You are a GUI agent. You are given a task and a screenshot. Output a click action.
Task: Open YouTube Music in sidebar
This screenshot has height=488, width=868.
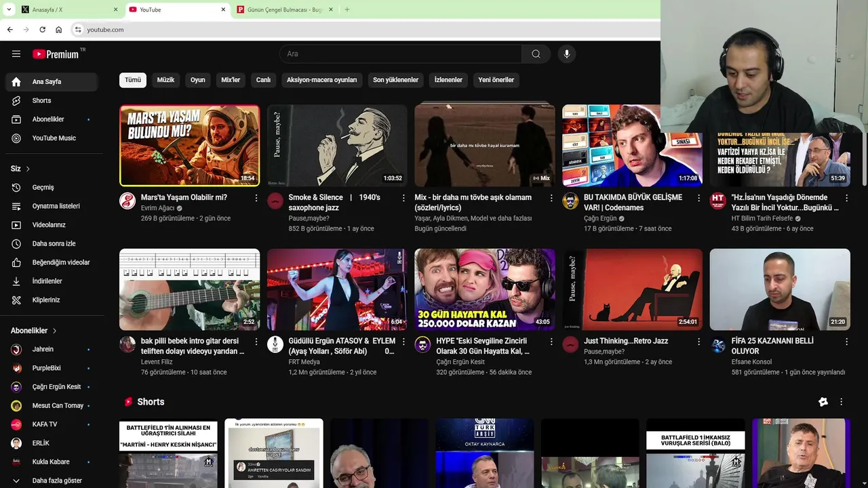(52, 138)
